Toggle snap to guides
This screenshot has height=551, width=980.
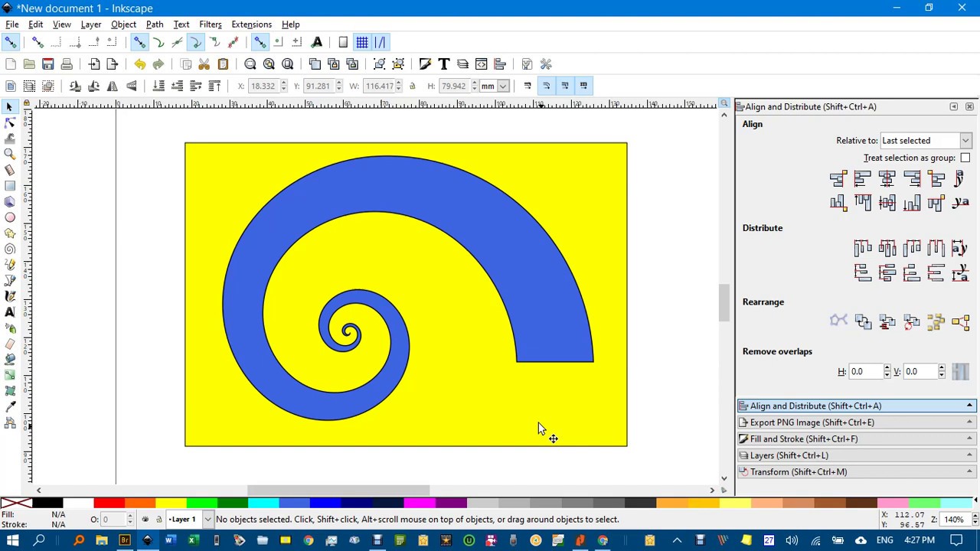click(381, 42)
